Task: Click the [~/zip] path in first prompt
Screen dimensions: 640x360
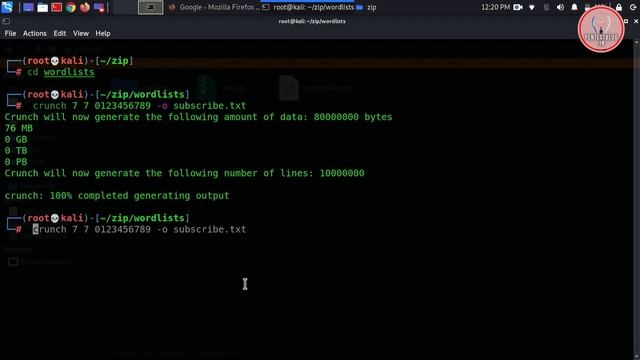Action: pos(114,61)
